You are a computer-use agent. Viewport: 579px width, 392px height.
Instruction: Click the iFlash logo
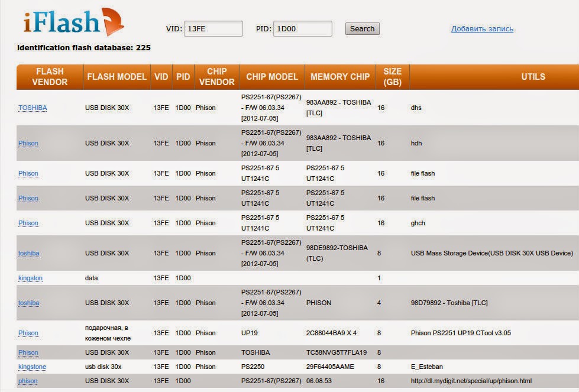73,22
